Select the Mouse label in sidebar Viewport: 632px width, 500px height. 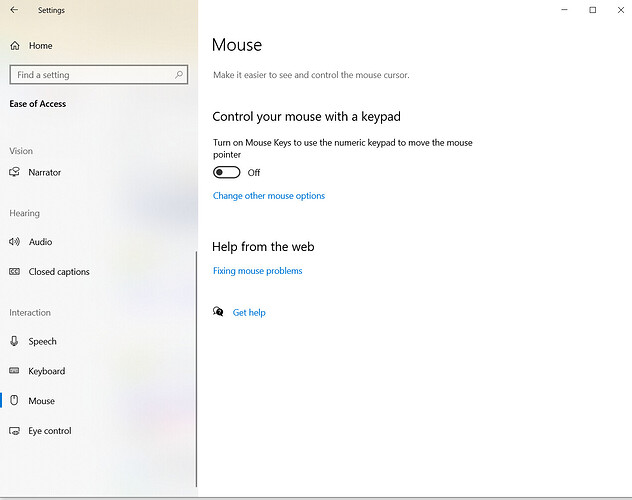pyautogui.click(x=42, y=401)
